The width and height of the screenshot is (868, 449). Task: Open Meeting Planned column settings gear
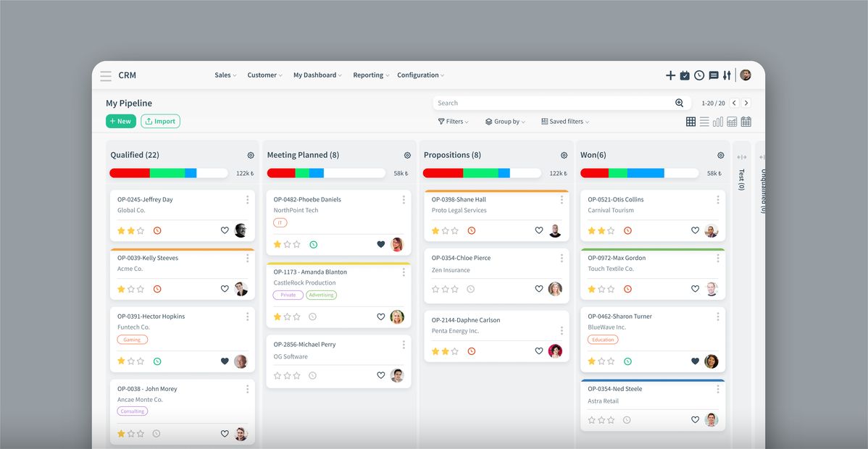point(407,156)
